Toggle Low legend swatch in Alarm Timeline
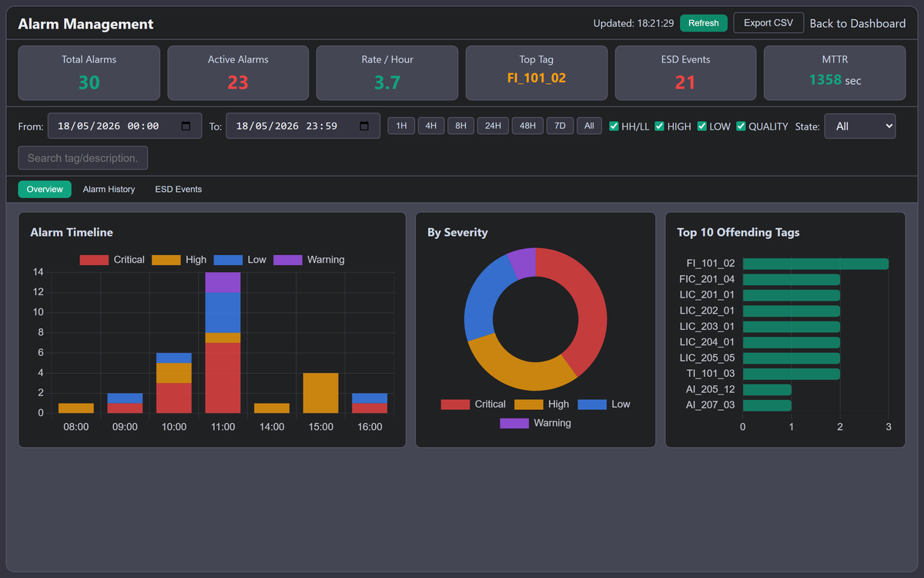The width and height of the screenshot is (924, 578). [229, 260]
